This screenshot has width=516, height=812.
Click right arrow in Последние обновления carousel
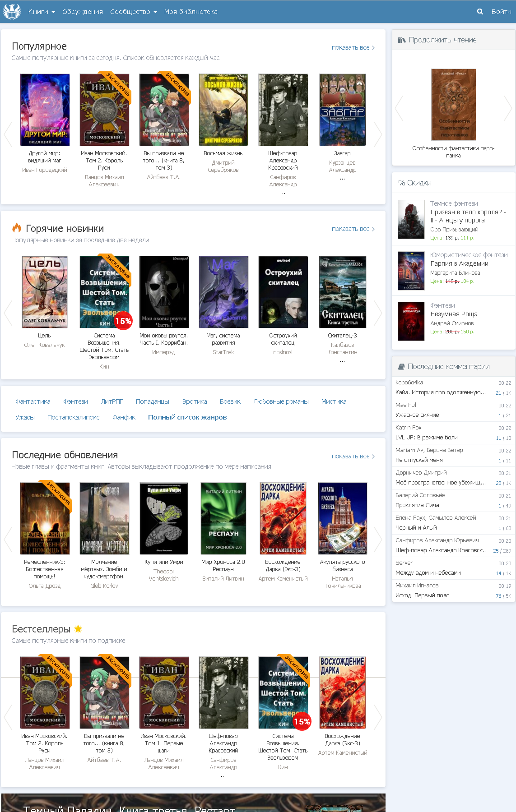(377, 539)
